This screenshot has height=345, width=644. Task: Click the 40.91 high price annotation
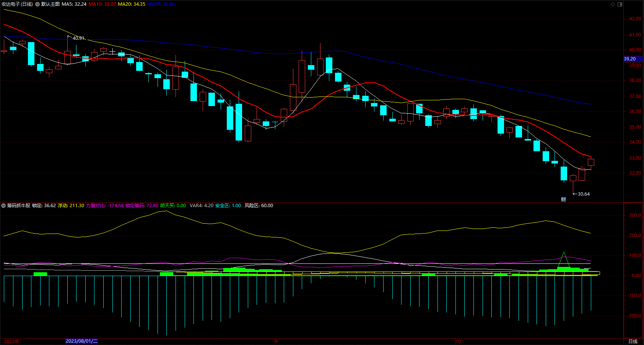78,38
